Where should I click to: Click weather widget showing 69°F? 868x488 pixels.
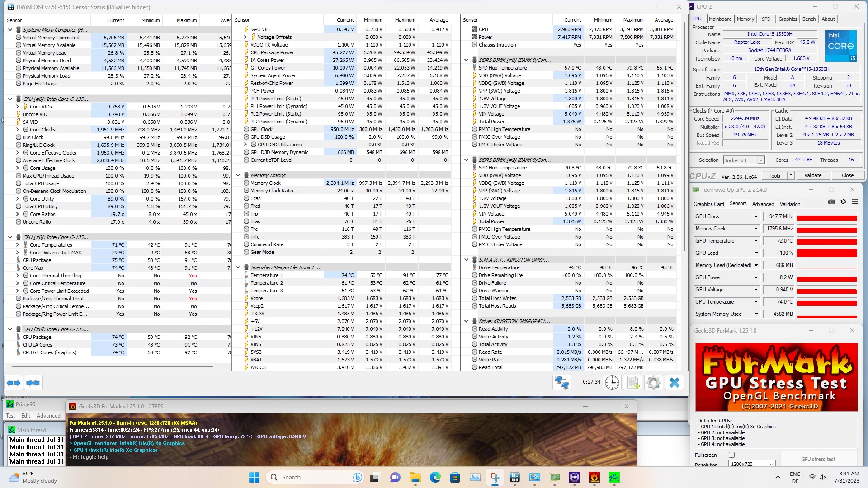pyautogui.click(x=33, y=477)
